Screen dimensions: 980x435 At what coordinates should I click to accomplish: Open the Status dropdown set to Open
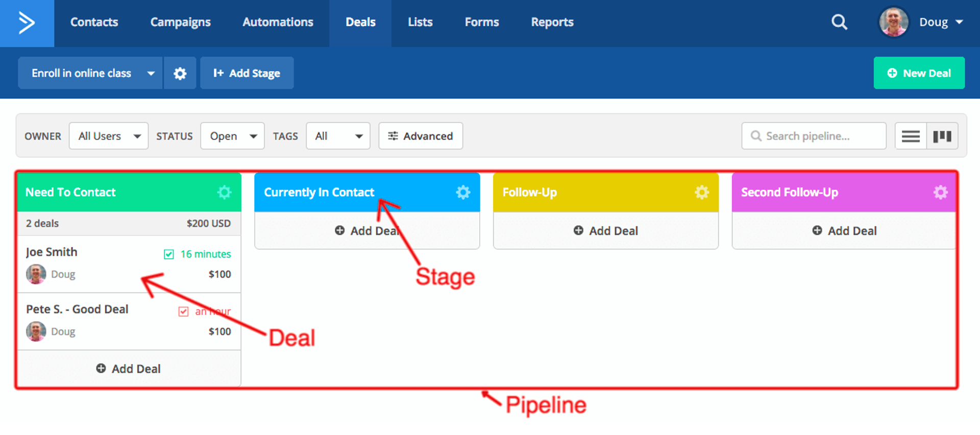pyautogui.click(x=232, y=136)
